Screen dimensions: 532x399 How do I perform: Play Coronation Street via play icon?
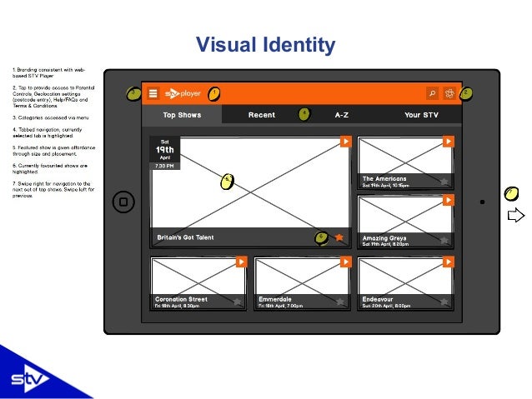pyautogui.click(x=242, y=262)
